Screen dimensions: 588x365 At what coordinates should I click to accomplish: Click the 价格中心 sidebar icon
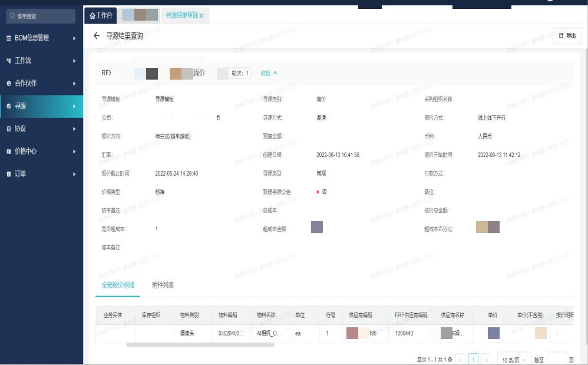tap(8, 152)
